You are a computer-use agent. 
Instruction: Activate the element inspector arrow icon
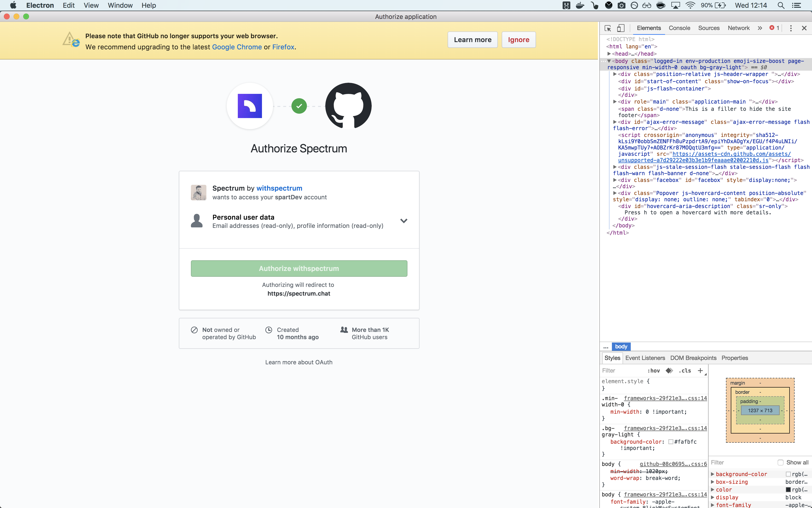[608, 28]
